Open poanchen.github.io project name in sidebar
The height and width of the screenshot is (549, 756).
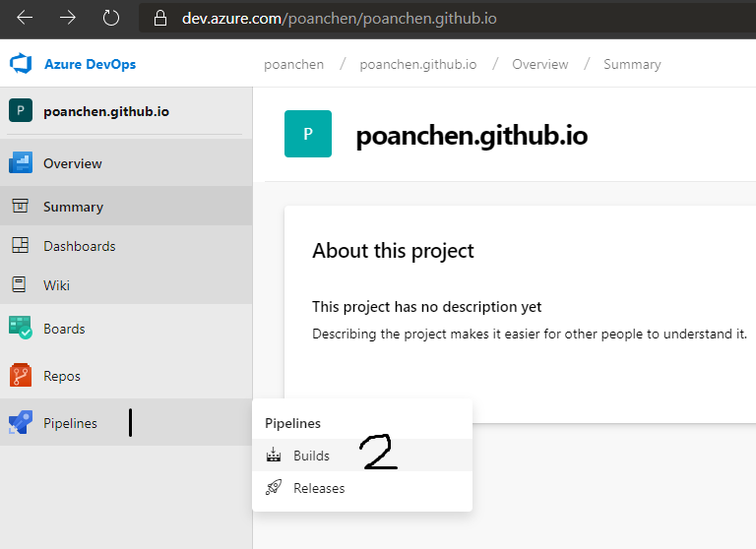[x=106, y=111]
